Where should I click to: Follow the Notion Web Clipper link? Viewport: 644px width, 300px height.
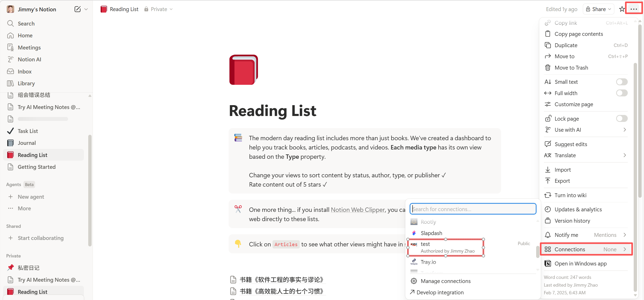(357, 210)
